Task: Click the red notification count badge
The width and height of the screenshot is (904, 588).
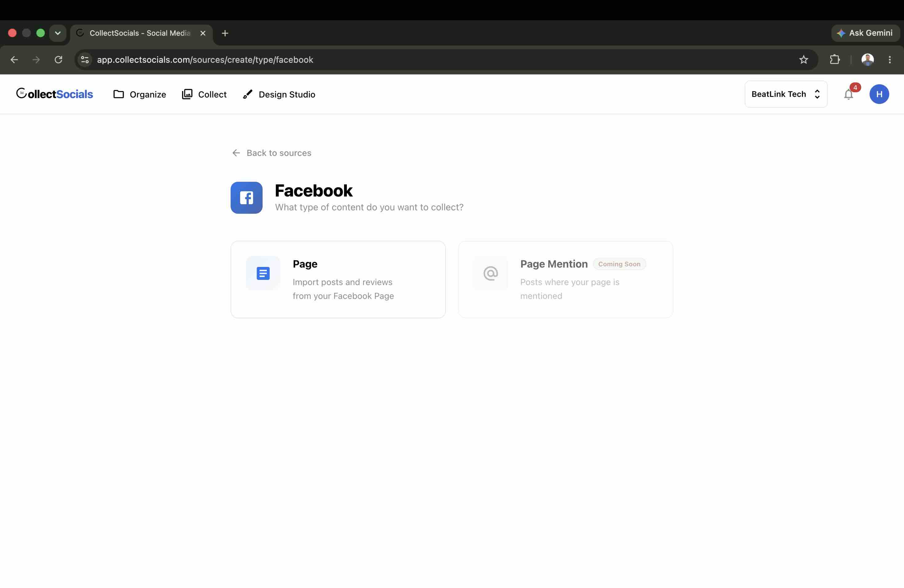Action: click(855, 87)
